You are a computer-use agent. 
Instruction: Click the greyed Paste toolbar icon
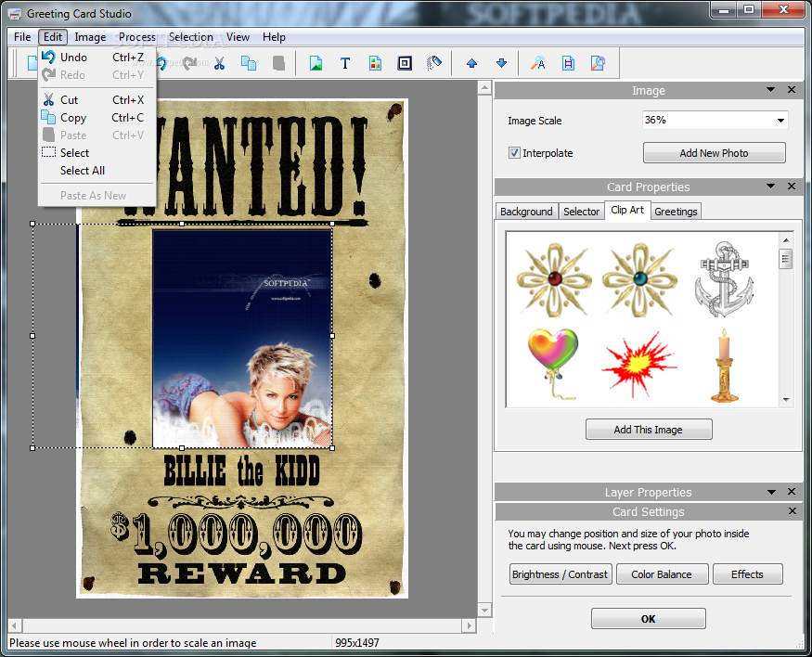coord(278,64)
